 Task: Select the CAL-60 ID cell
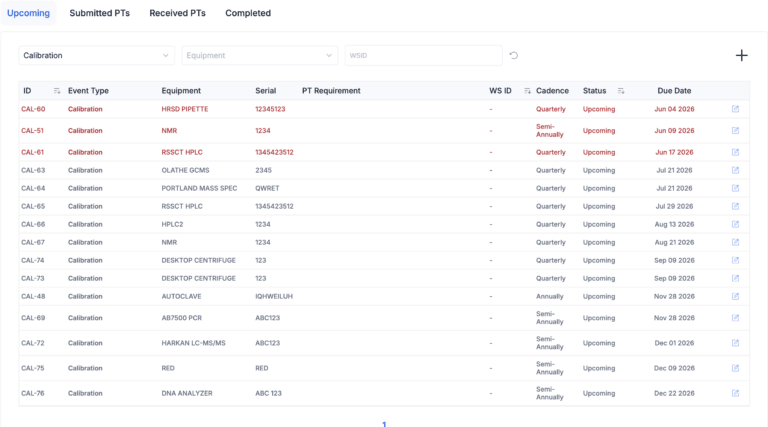coord(33,109)
